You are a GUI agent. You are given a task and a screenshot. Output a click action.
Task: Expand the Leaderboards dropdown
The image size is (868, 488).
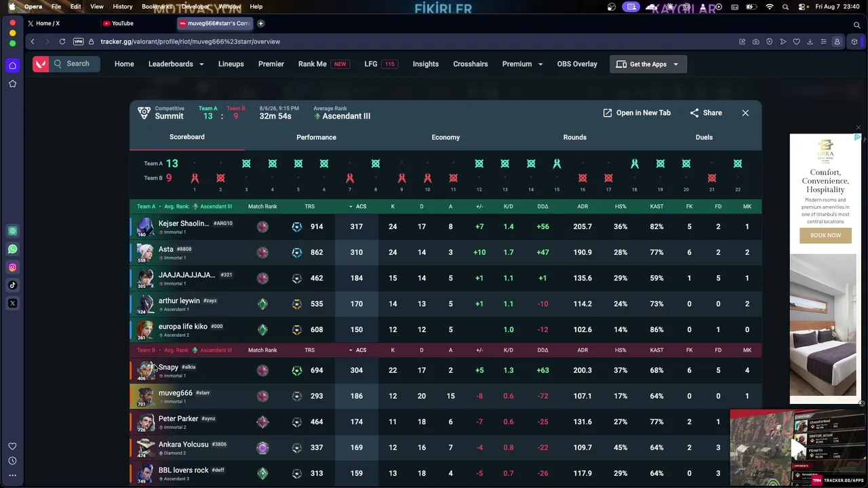coord(176,64)
